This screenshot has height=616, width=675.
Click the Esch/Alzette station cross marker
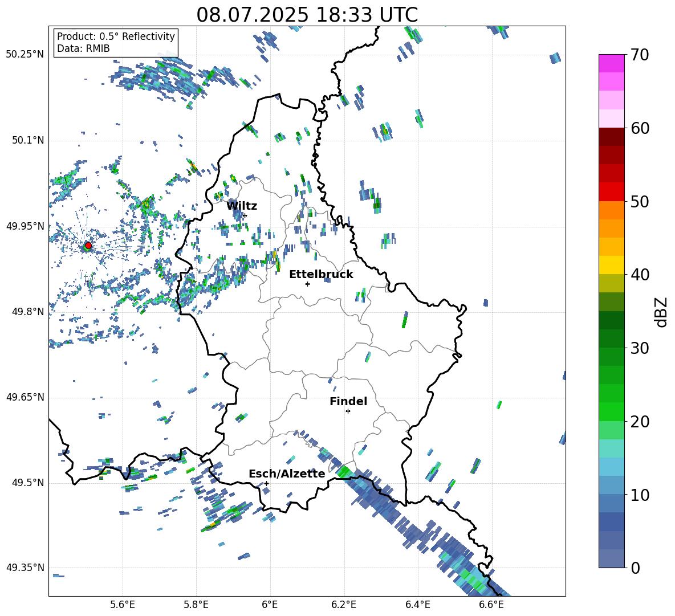266,483
